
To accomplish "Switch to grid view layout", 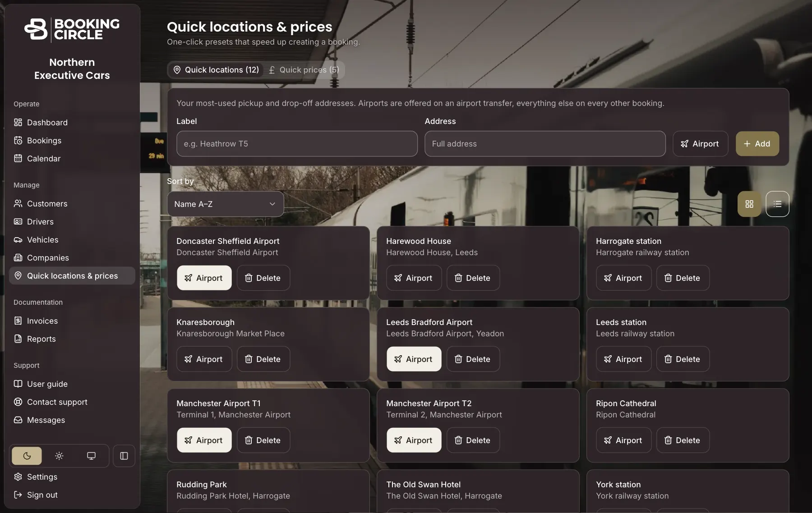I will click(x=749, y=204).
